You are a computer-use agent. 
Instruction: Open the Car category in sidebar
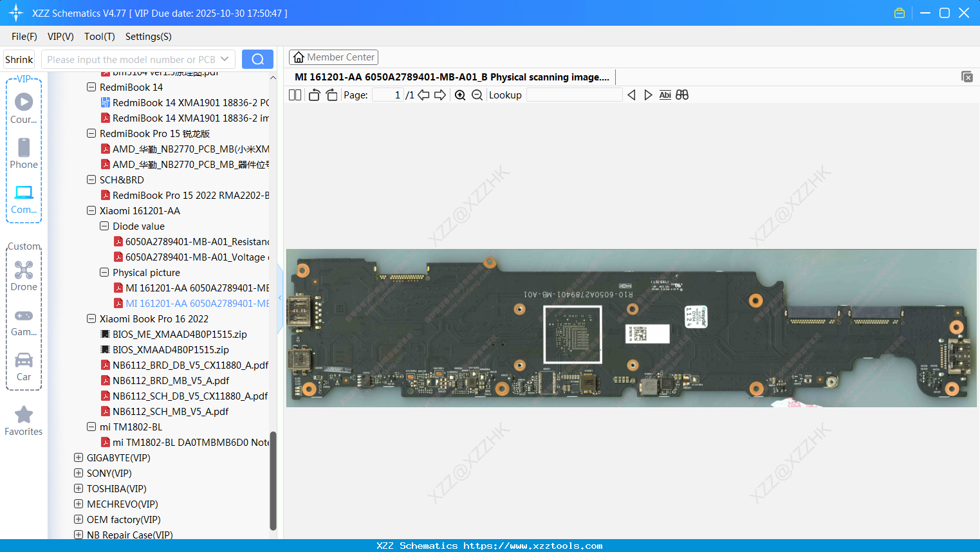tap(24, 367)
